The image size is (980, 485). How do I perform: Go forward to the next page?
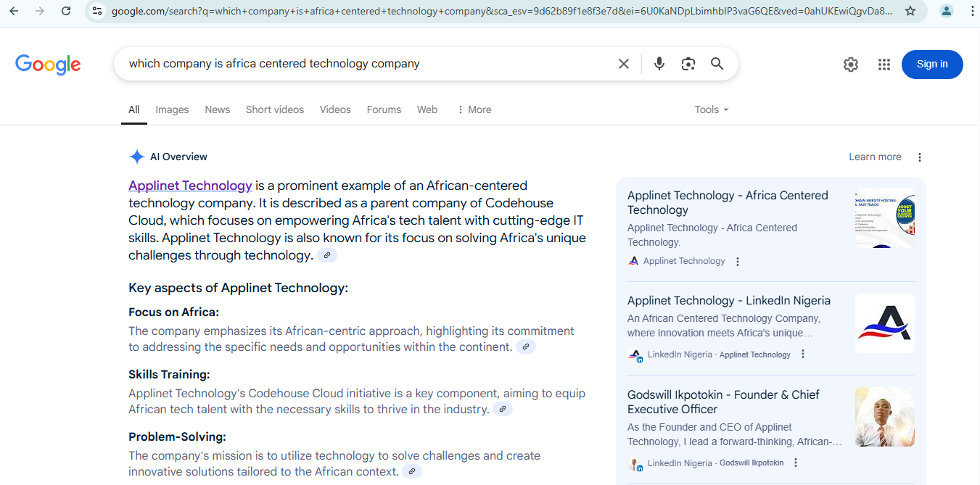tap(40, 11)
